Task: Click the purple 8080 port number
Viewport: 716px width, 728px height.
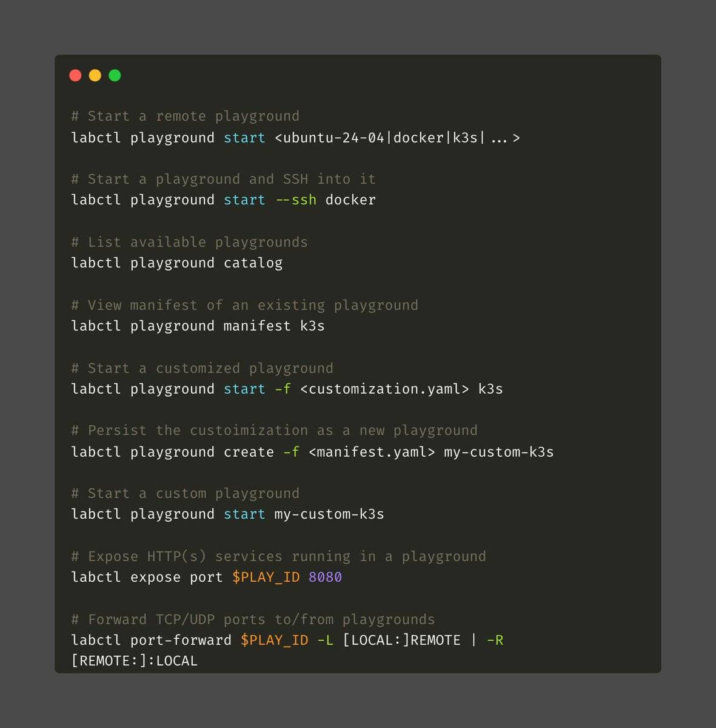Action: tap(325, 577)
